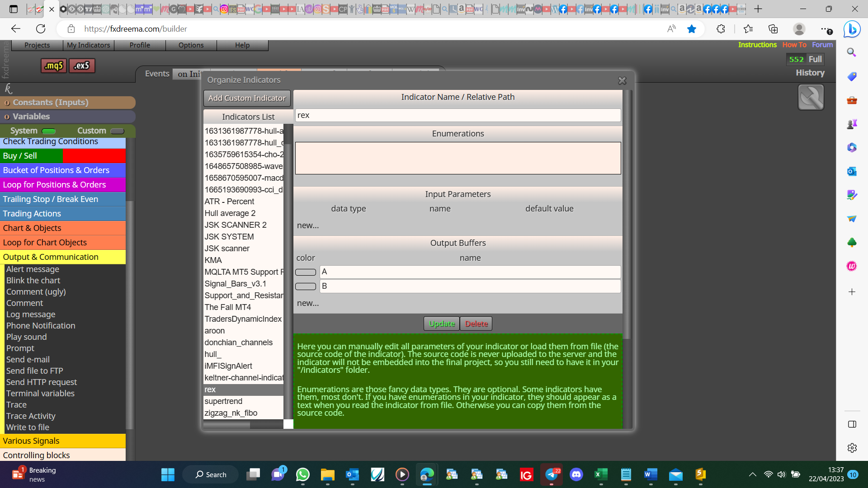Click the indicator name input field
The image size is (868, 488).
458,115
